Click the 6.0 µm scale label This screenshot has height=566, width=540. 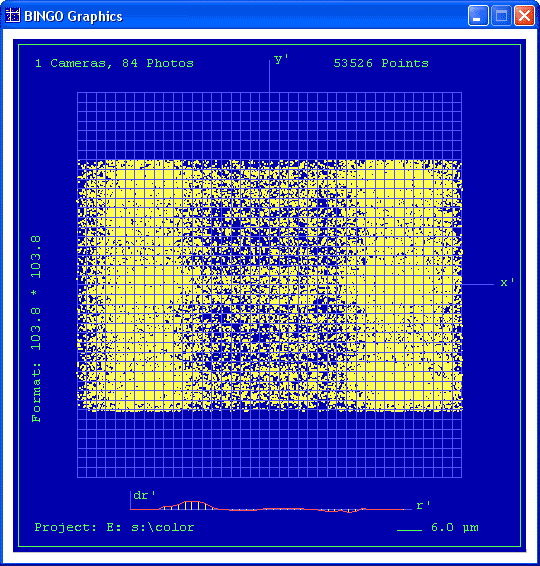(x=455, y=528)
